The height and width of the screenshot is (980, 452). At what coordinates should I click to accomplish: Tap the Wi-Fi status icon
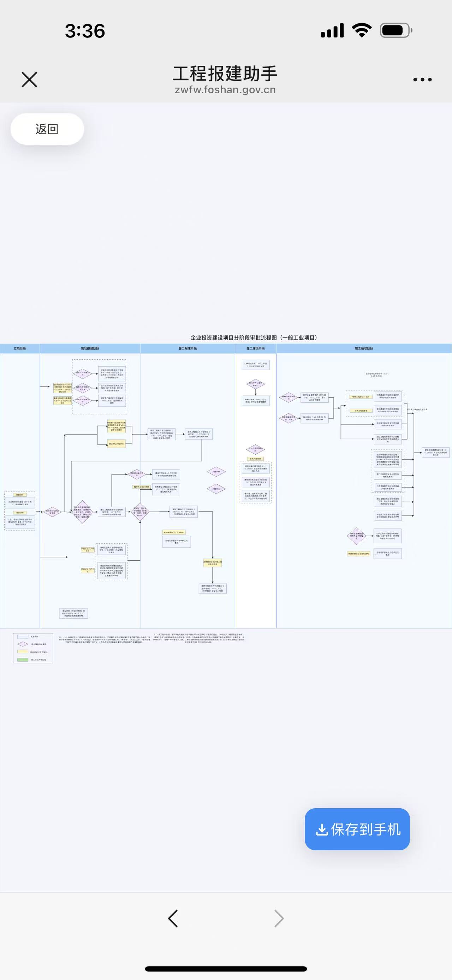tap(362, 30)
